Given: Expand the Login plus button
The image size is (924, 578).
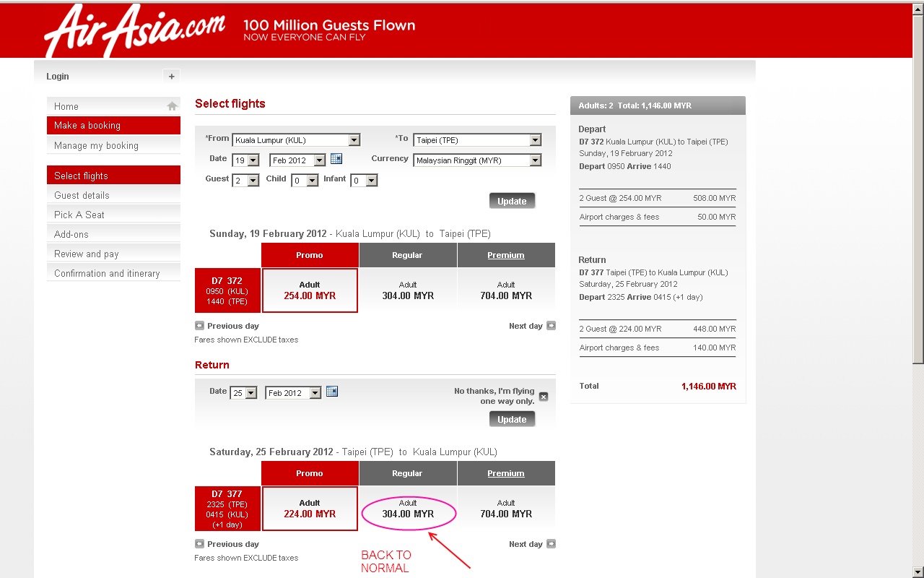Looking at the screenshot, I should (x=171, y=76).
